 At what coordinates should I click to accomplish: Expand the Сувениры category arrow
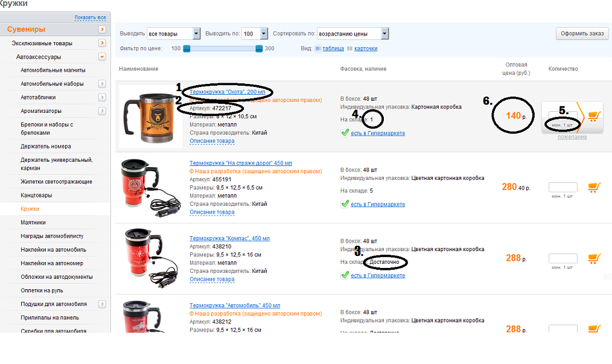(x=102, y=30)
